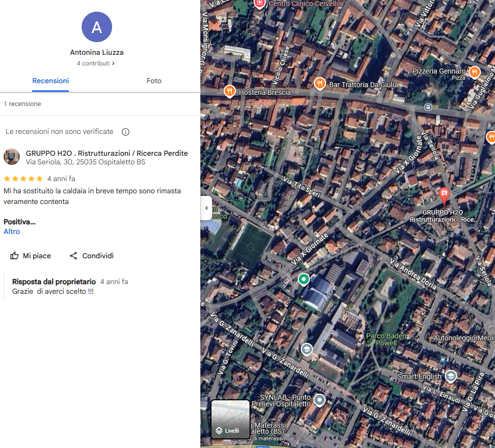Viewport: 495px width, 448px height.
Task: Open the Livelli map layers selector
Action: (x=230, y=419)
